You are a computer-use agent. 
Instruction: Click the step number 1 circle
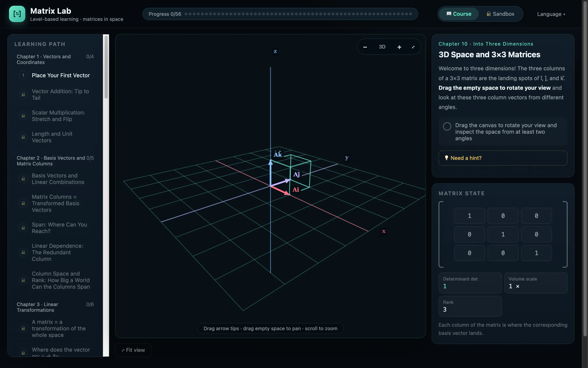click(x=23, y=75)
